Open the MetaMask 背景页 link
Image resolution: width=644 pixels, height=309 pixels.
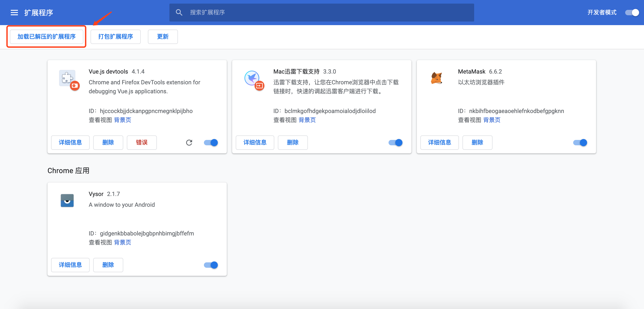pos(491,120)
